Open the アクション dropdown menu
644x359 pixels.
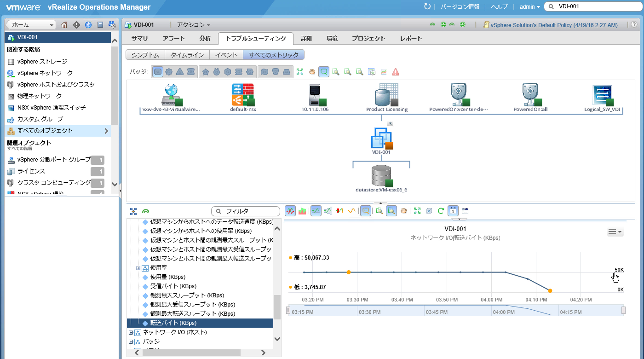(x=194, y=25)
